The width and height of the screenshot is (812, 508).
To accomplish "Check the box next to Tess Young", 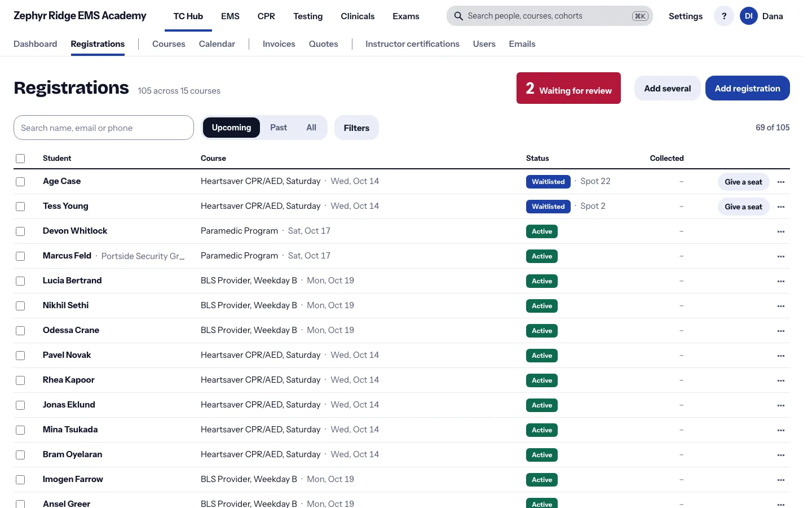I will click(x=20, y=207).
